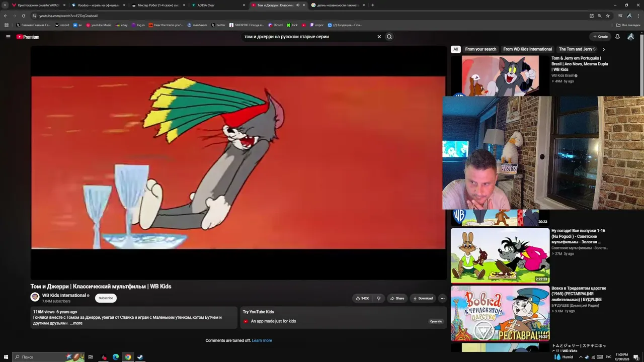Open Chrome from the taskbar

128,357
